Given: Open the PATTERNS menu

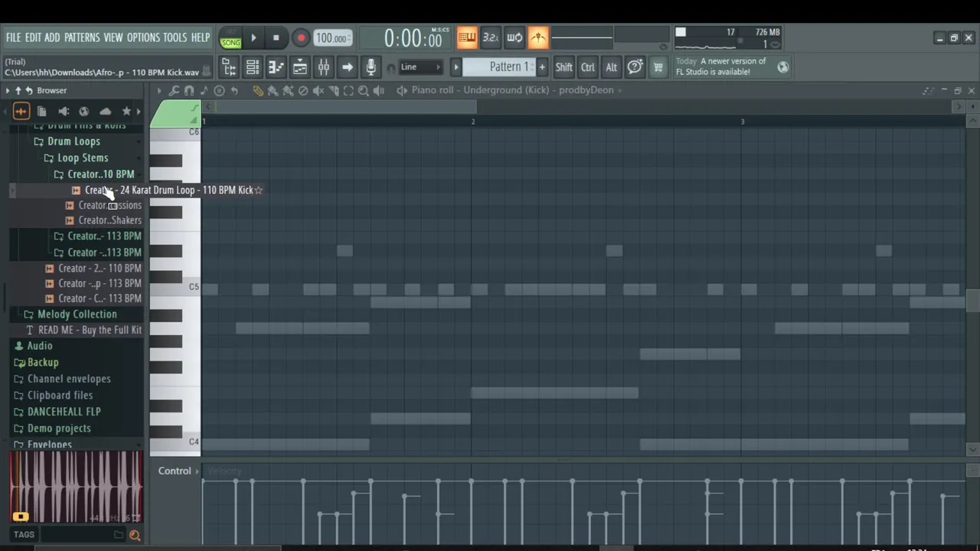Looking at the screenshot, I should coord(82,37).
